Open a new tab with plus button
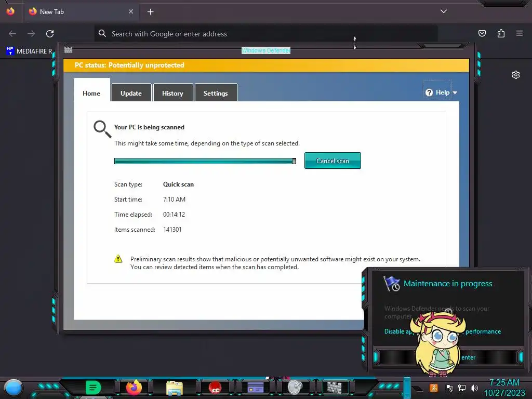 point(150,12)
